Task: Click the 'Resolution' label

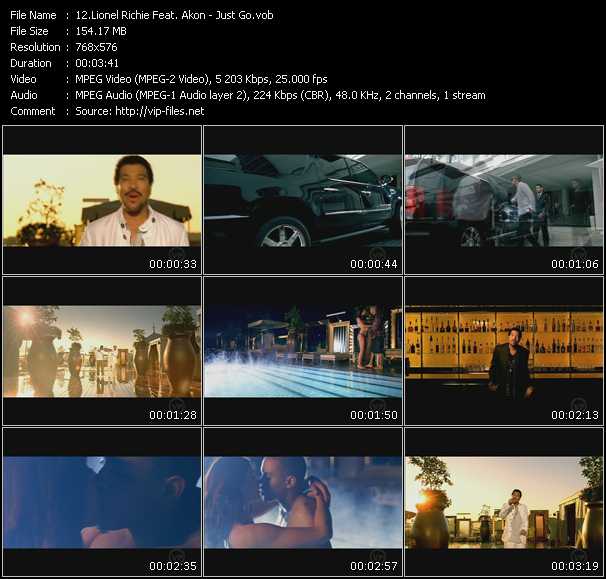Action: click(x=35, y=47)
